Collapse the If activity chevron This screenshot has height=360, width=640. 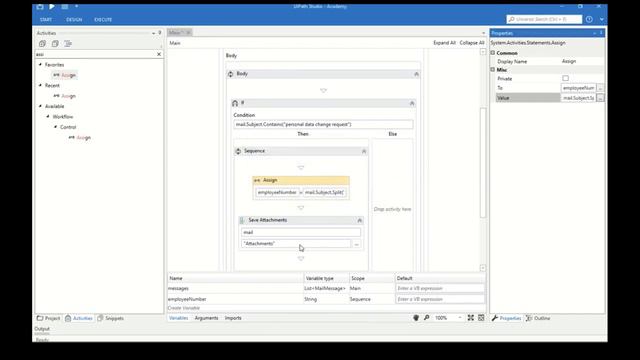412,103
